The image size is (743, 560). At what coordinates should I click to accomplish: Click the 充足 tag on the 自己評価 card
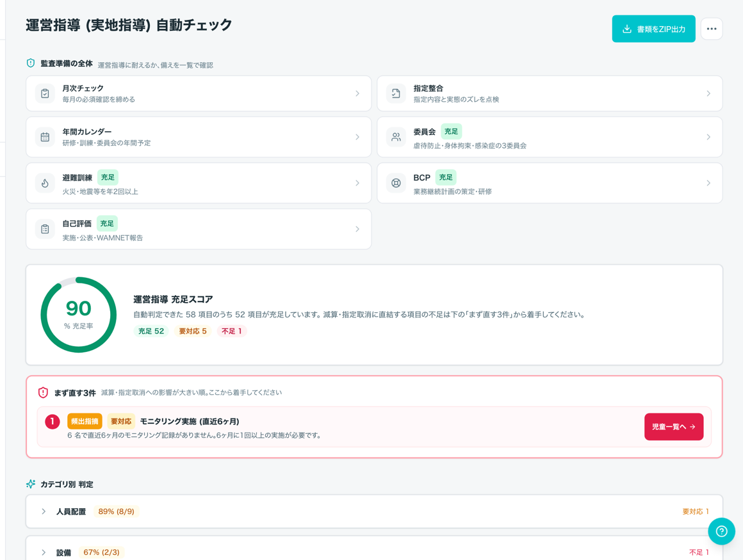[106, 223]
